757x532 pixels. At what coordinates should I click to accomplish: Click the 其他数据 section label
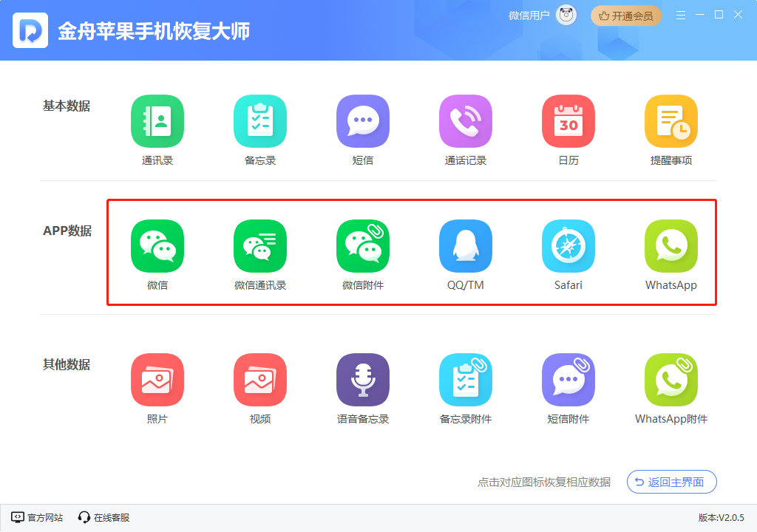[x=67, y=364]
